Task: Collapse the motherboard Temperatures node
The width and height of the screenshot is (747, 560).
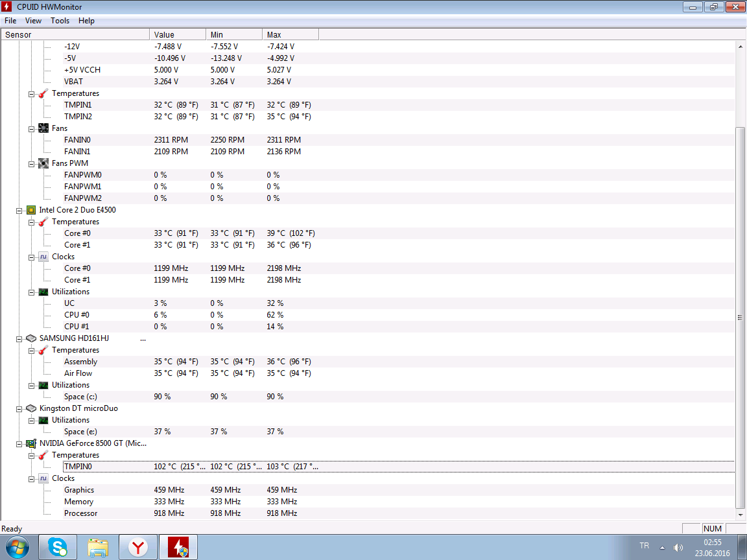Action: [x=31, y=94]
